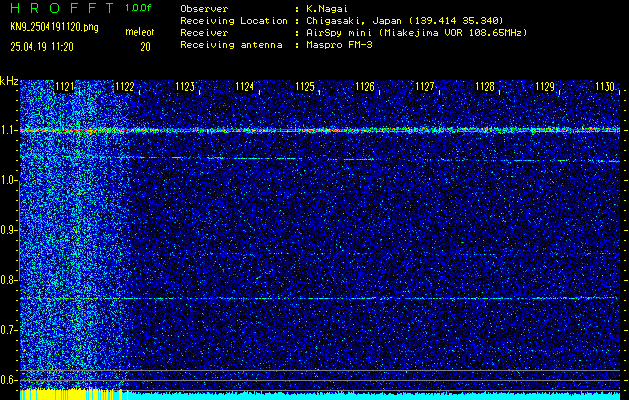Click Maspro FM-3 antenna value
Image resolution: width=629 pixels, height=400 pixels.
click(339, 45)
